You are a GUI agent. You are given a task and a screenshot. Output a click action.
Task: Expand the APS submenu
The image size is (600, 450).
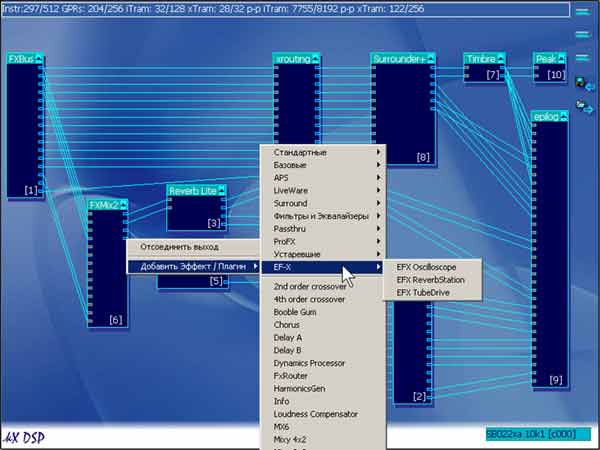323,178
